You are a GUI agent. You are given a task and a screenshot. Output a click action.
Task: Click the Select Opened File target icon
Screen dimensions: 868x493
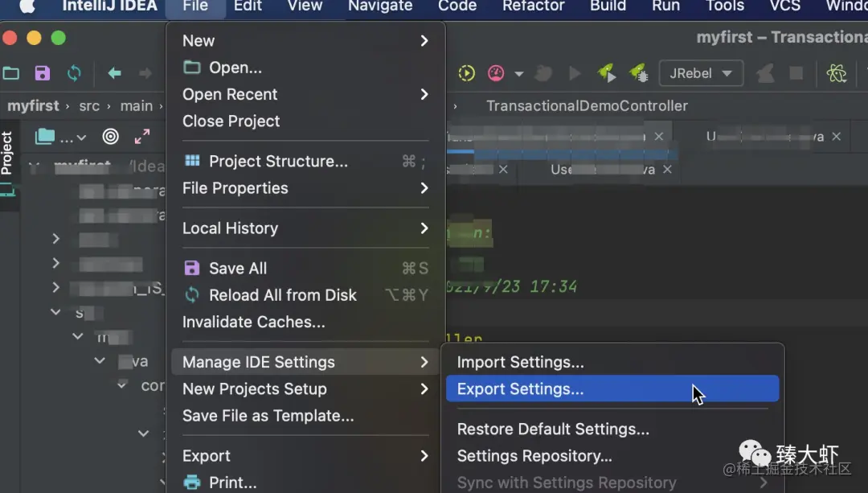point(111,136)
